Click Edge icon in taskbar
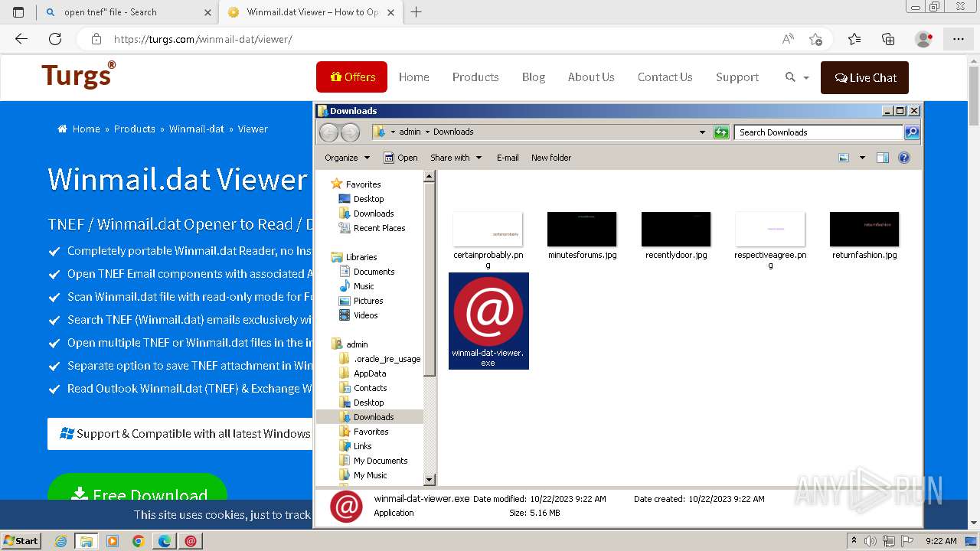Viewport: 980px width, 551px height. (165, 541)
